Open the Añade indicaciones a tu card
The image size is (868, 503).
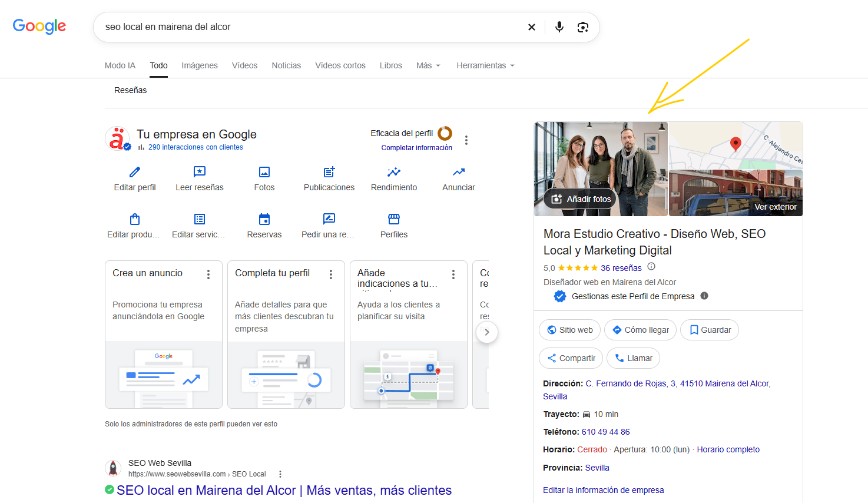409,335
